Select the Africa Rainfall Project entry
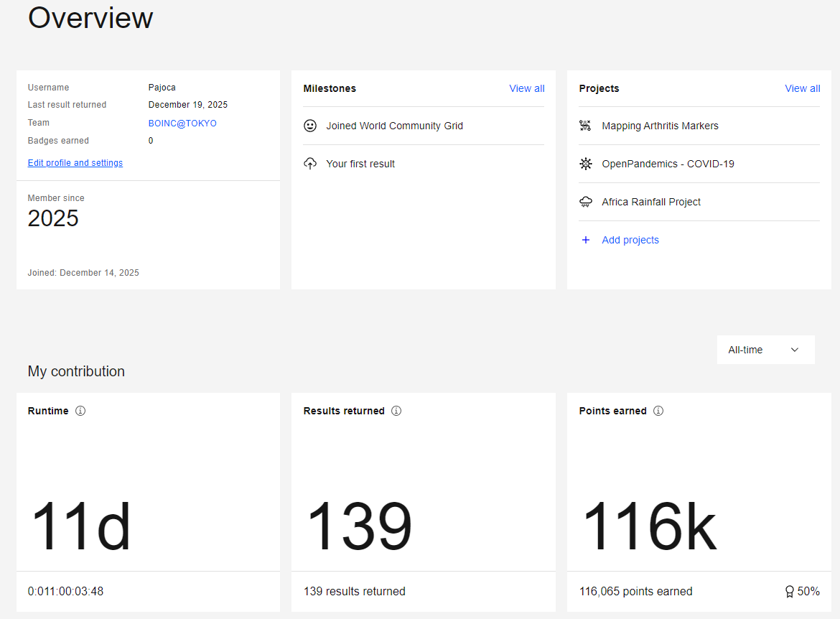This screenshot has height=619, width=840. [651, 202]
